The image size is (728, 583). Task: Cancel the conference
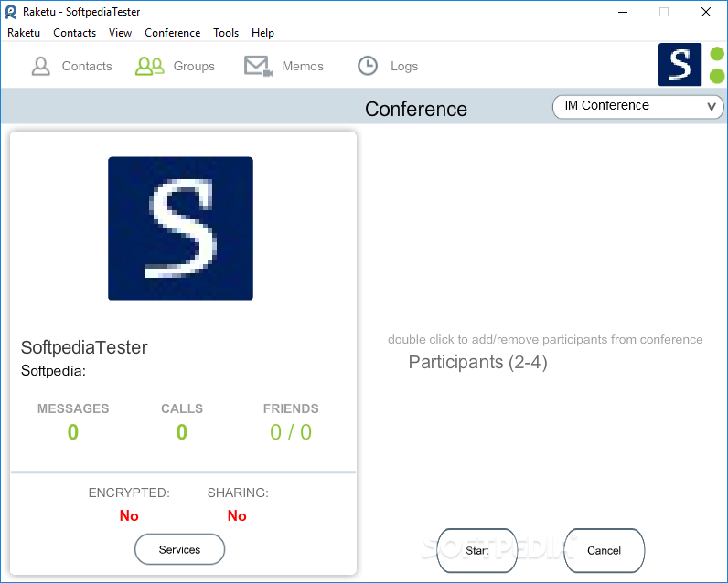(x=604, y=550)
